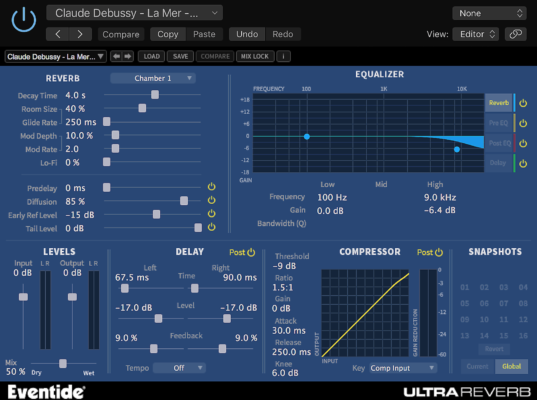Open the host preset dropdown Claude Debussy
537x400 pixels.
coord(135,13)
